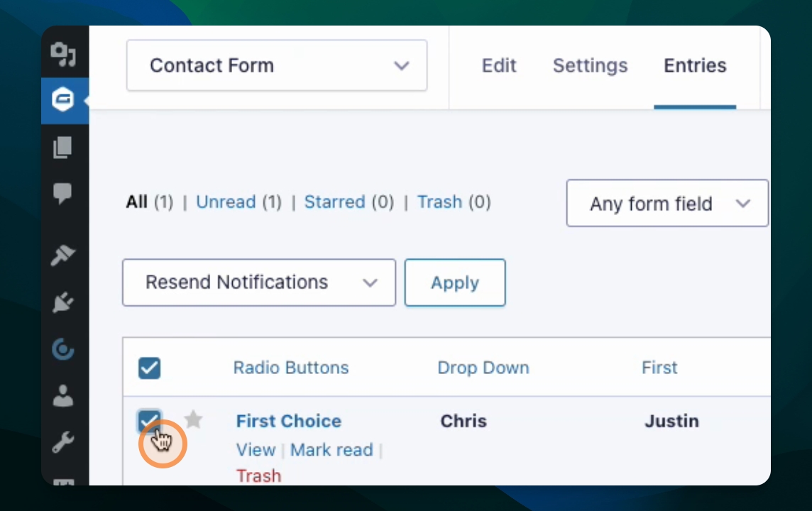Switch to the Edit tab
Screen dimensions: 812x511
499,65
